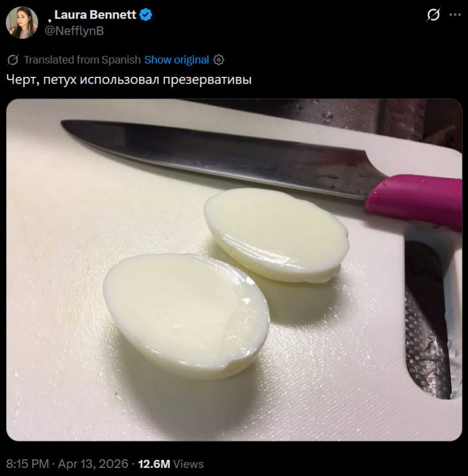Click the blue verified badge
The image size is (468, 476).
[147, 15]
